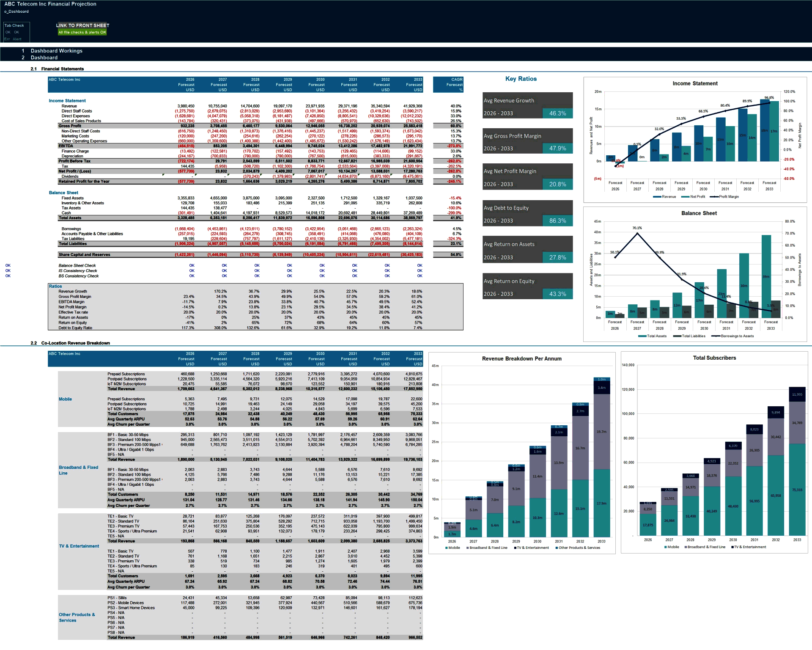
Task: Open the LINK TO FRONT SHEET hyperlink
Action: tap(83, 25)
